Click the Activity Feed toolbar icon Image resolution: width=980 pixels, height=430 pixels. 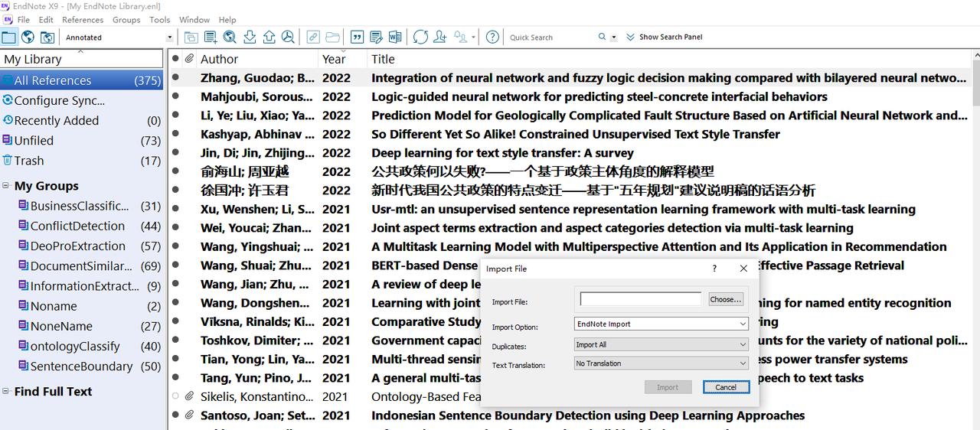[460, 37]
